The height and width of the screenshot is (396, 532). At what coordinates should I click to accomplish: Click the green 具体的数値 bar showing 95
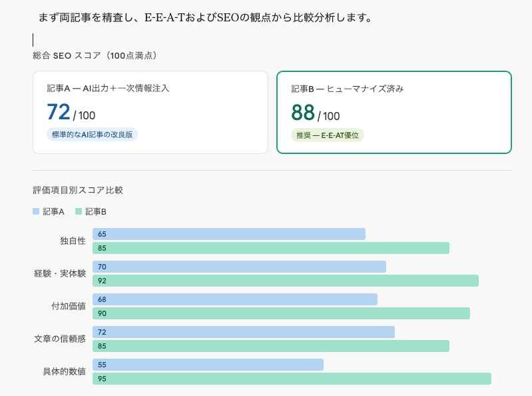[x=292, y=379]
